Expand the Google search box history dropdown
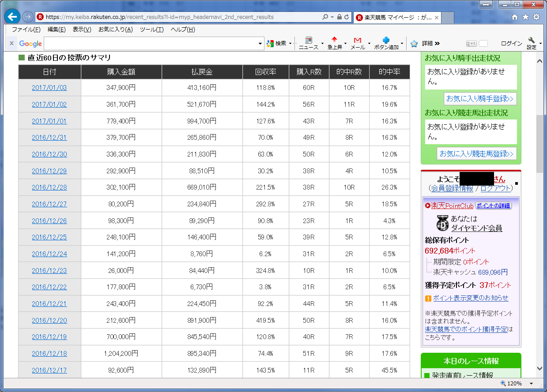Image resolution: width=547 pixels, height=392 pixels. point(260,43)
